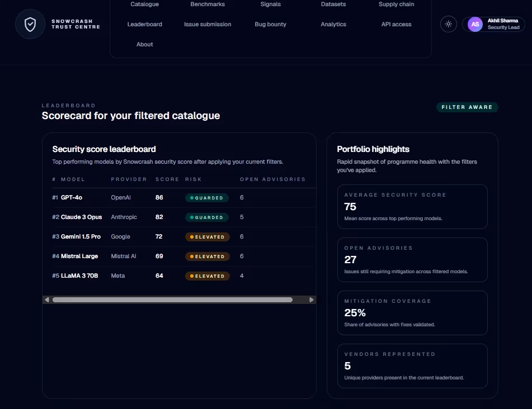The width and height of the screenshot is (532, 409).
Task: Select the Leaderboard nav item
Action: 144,25
